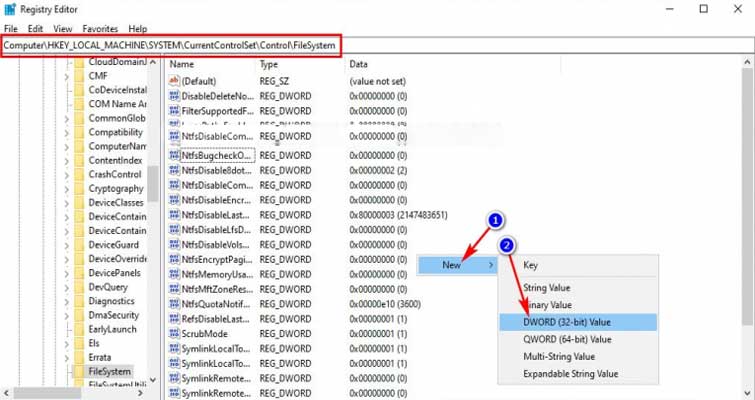Click the folder icon of the FileSystem key
The image size is (755, 400).
(79, 371)
